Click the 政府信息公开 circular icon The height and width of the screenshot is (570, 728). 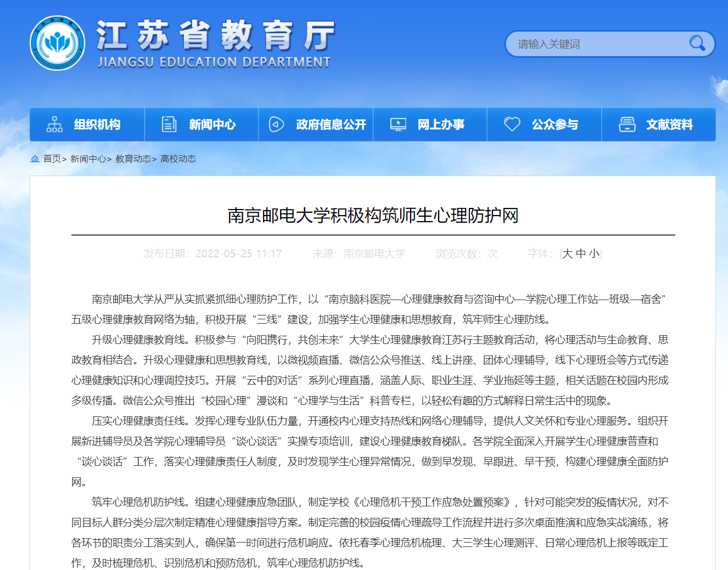[x=276, y=125]
